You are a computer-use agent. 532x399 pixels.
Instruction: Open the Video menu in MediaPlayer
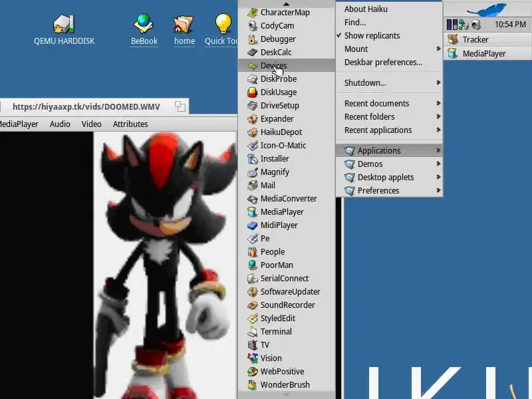coord(92,124)
